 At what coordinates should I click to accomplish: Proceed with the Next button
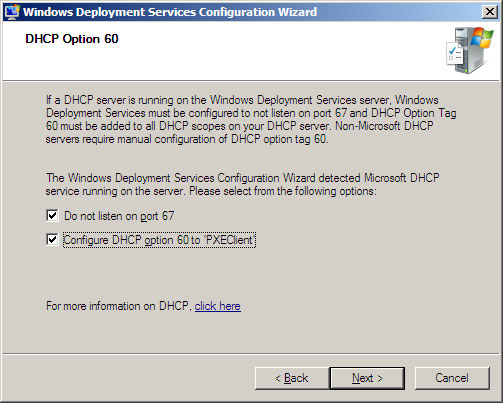(x=367, y=378)
